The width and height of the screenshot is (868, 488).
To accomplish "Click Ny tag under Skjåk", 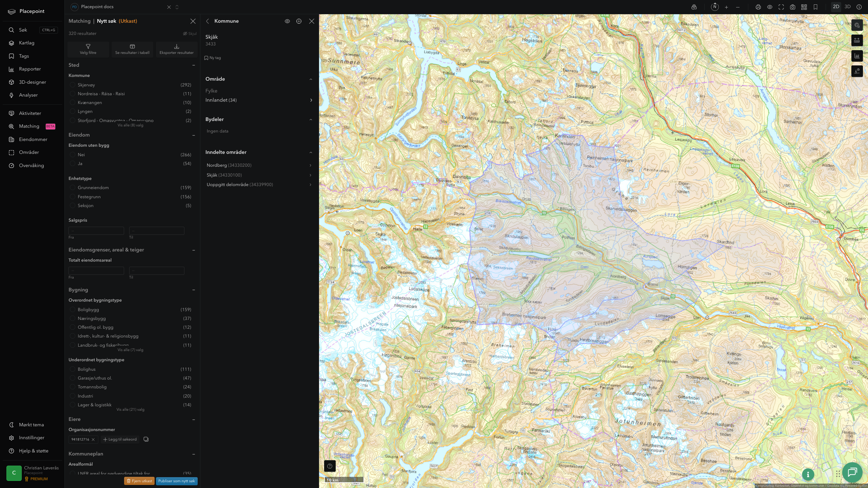I will coord(213,58).
